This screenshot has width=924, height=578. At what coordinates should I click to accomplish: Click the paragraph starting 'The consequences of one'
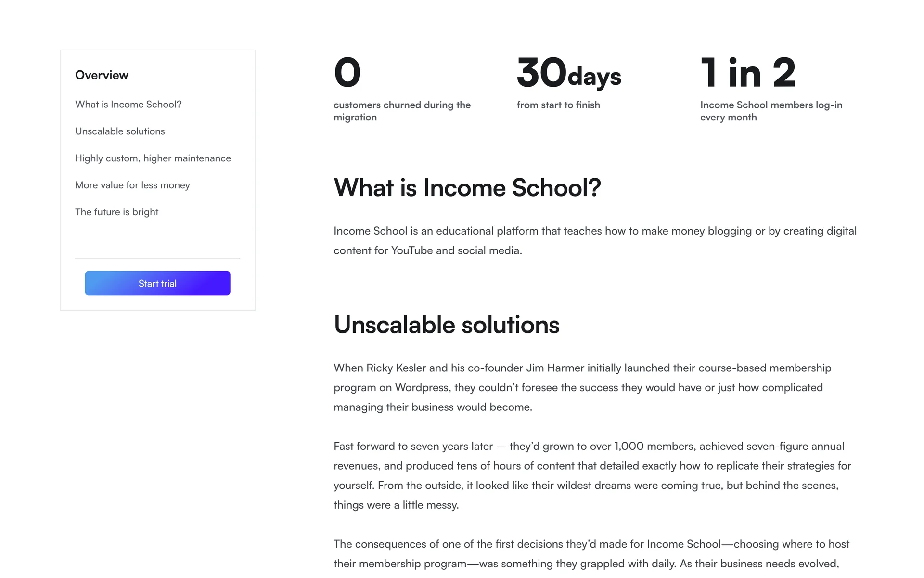(x=591, y=554)
